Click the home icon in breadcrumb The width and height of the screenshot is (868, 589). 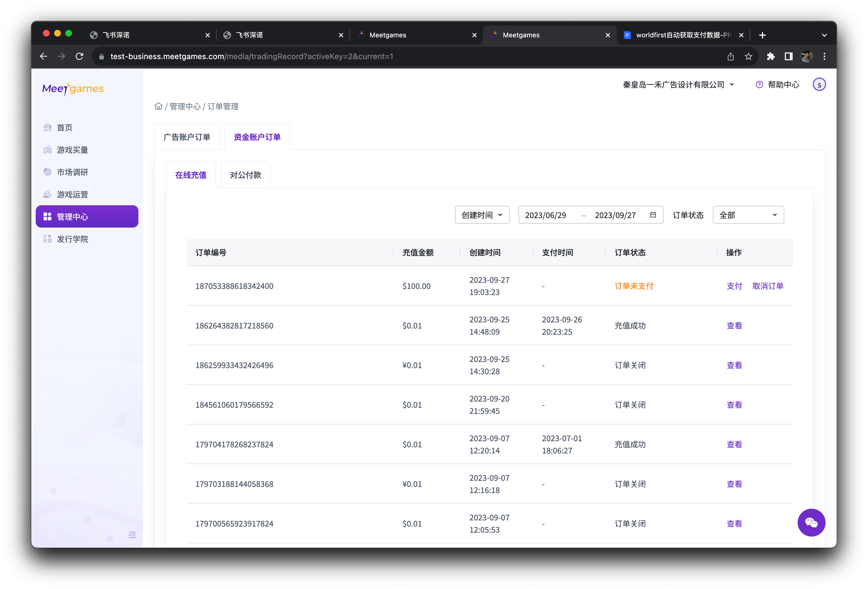(158, 106)
